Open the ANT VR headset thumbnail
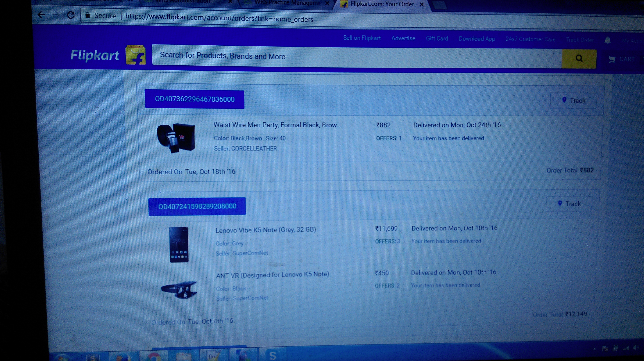644x361 pixels. 179,290
